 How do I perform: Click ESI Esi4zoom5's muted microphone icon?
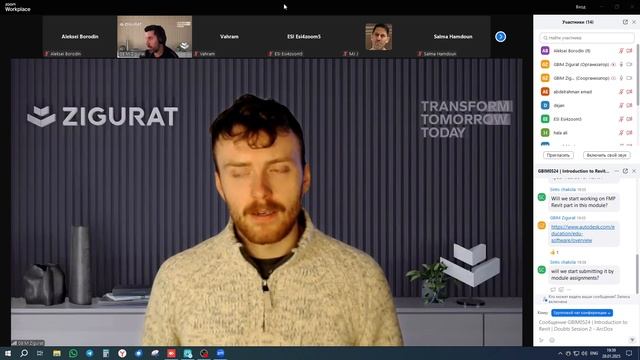pyautogui.click(x=621, y=119)
